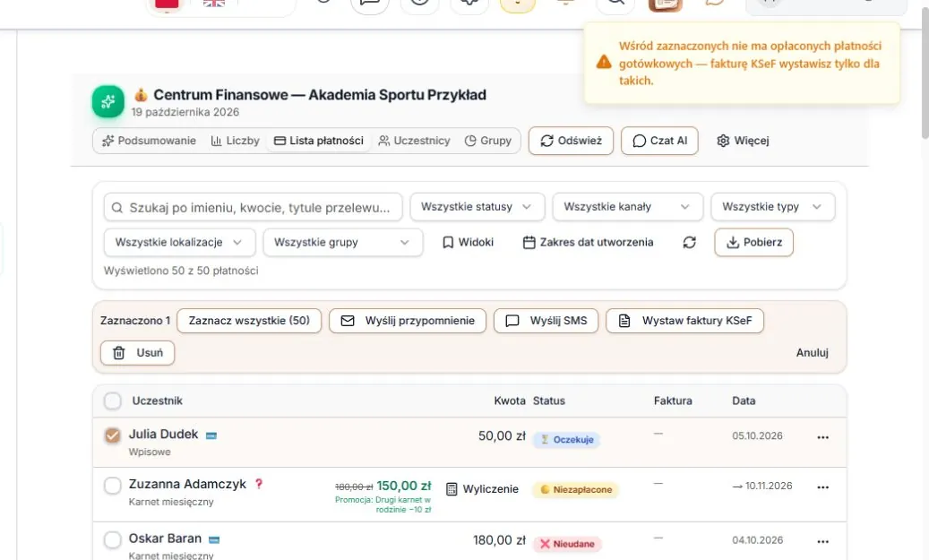The image size is (929, 560).
Task: Focus the payment search input field
Action: click(253, 207)
